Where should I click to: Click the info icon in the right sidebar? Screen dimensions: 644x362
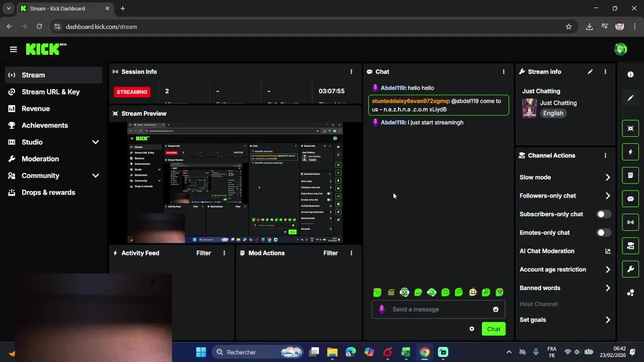coord(630,74)
